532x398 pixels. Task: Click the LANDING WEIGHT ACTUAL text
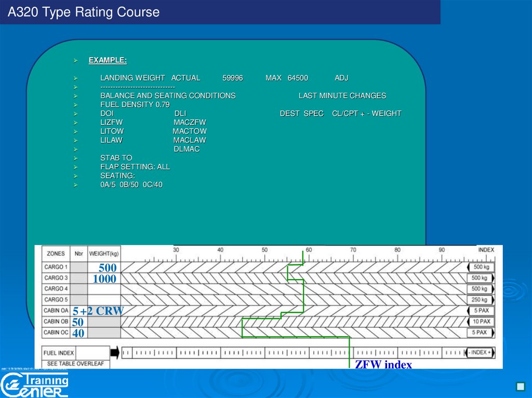pos(150,78)
